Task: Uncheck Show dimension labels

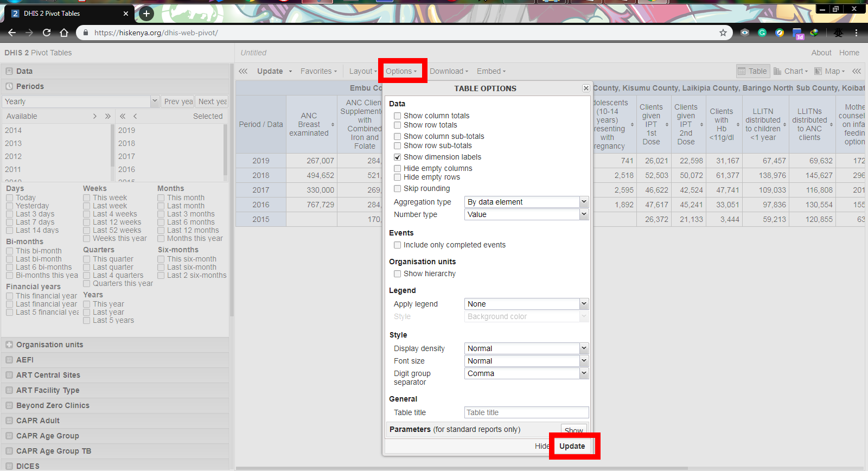Action: pos(398,157)
